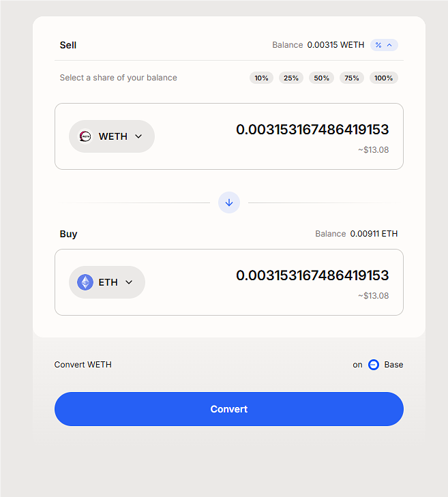Click the Base network logo icon
The width and height of the screenshot is (448, 497).
(x=374, y=365)
